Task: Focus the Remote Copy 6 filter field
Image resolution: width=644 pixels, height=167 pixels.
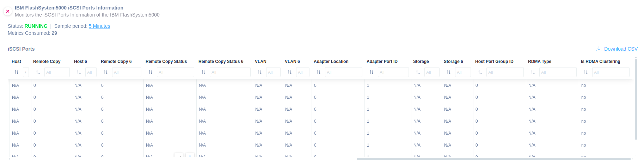Action: point(127,72)
